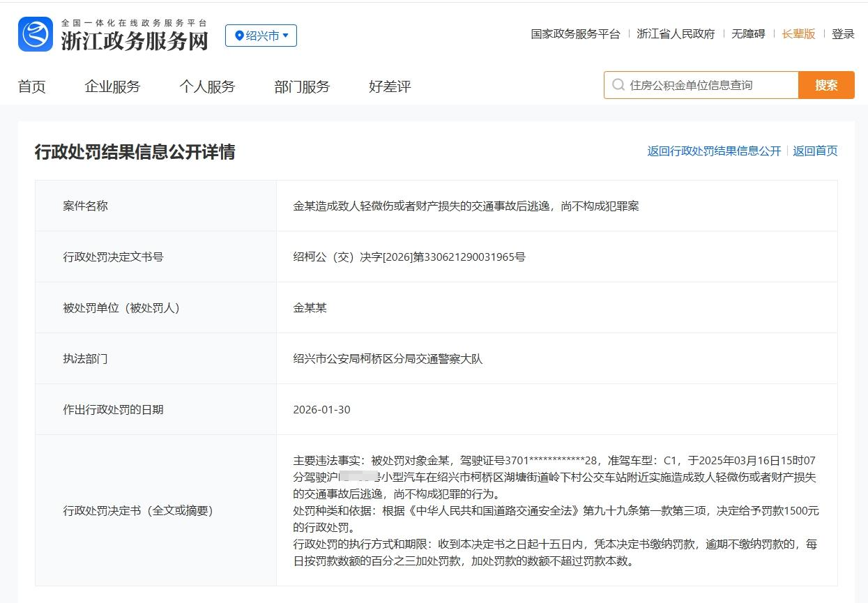Switch to the 个人服务 tab

pyautogui.click(x=206, y=86)
